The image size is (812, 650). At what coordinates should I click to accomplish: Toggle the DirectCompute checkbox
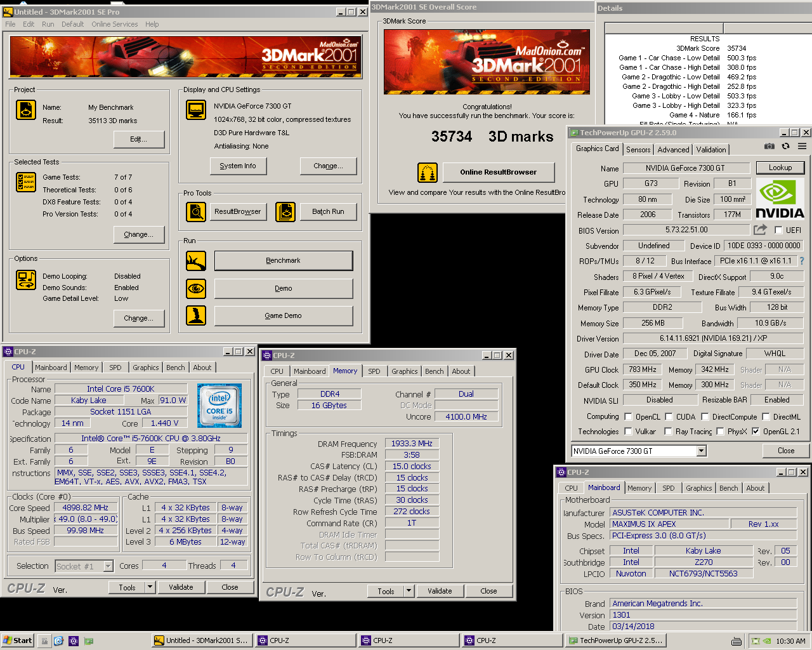pos(705,417)
